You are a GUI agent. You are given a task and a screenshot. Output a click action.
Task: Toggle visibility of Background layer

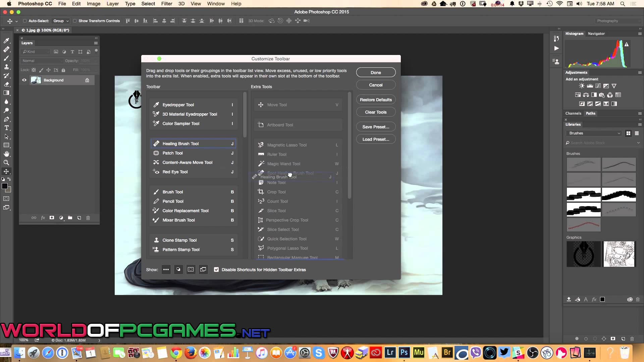[24, 80]
